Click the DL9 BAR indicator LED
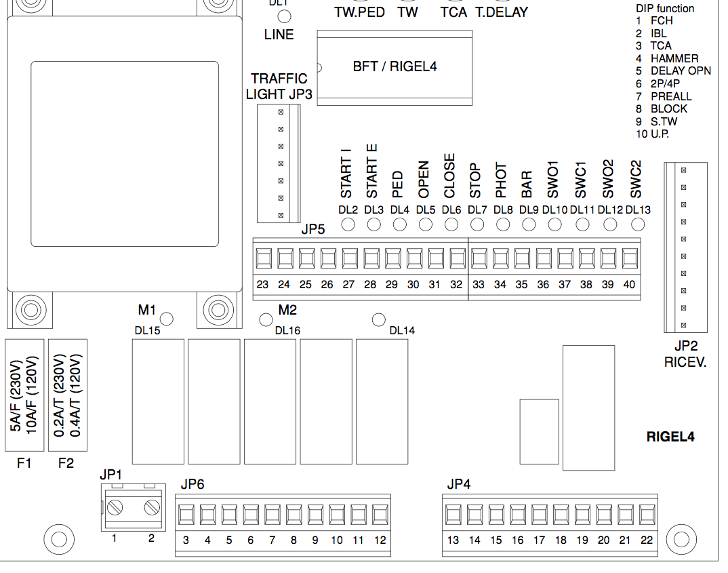The height and width of the screenshot is (573, 728). (x=528, y=224)
